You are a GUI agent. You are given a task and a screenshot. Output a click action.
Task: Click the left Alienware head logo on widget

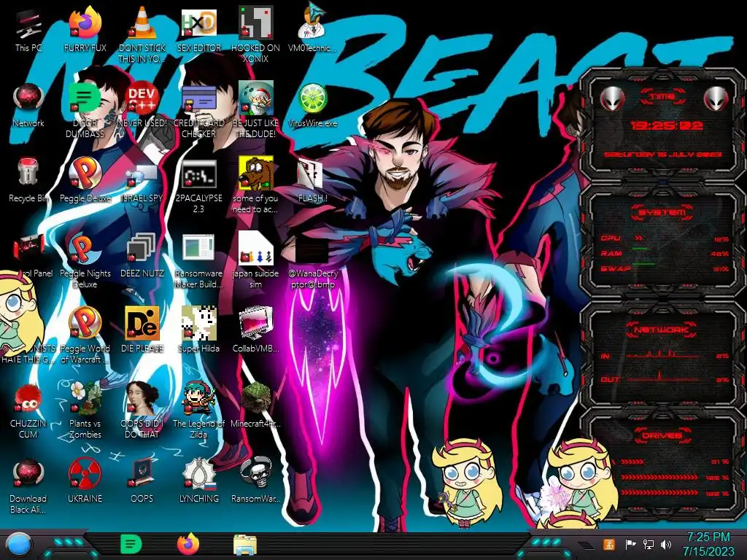(612, 98)
